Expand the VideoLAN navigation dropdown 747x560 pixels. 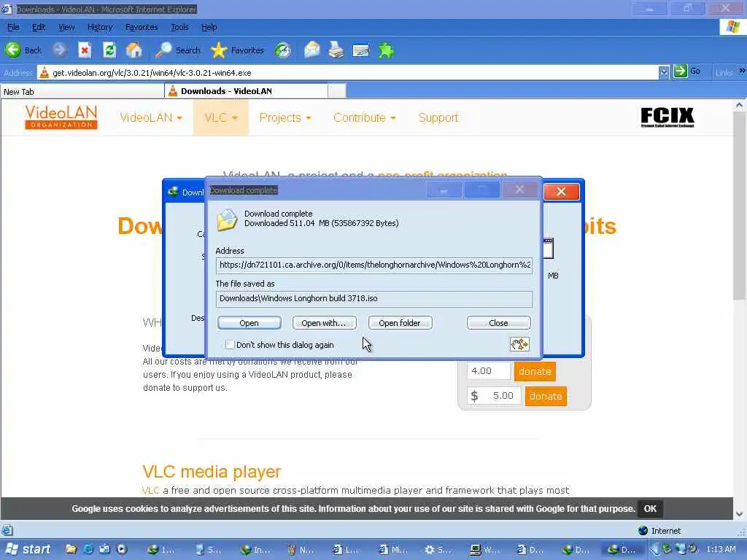click(x=151, y=117)
